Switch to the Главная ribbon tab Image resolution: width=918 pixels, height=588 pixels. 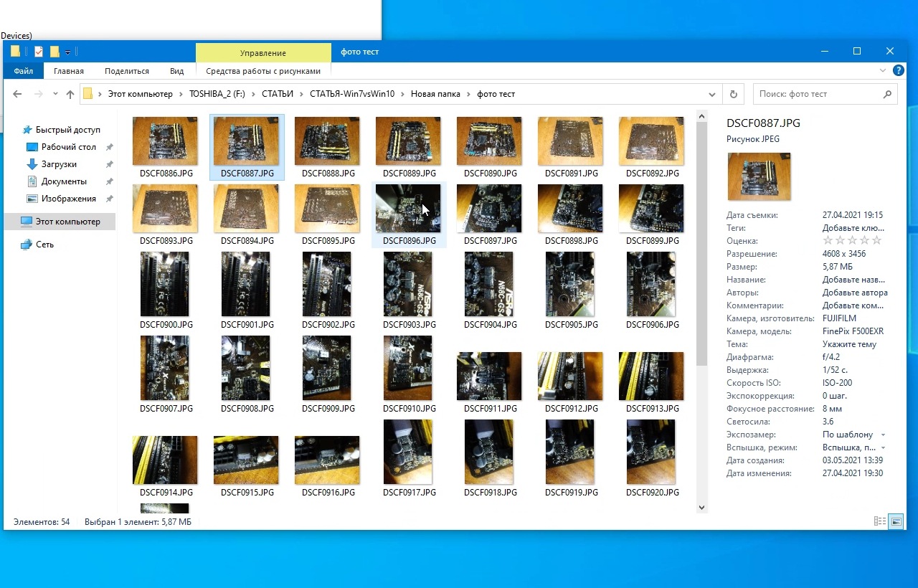pyautogui.click(x=69, y=71)
